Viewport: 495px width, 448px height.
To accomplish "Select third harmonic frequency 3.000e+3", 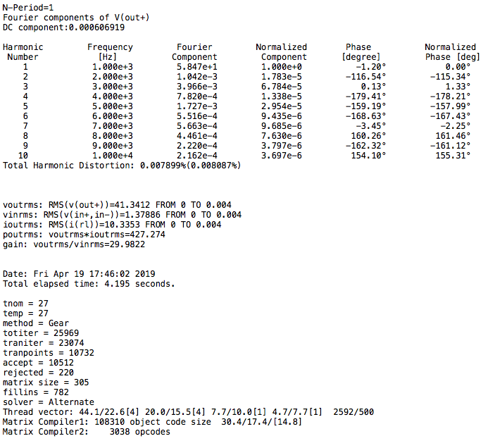I will [x=113, y=87].
